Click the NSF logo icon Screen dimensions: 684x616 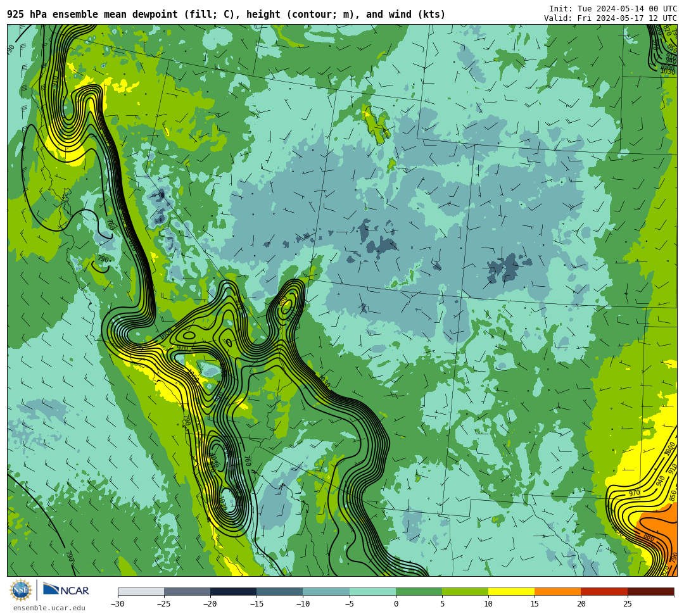pyautogui.click(x=21, y=591)
